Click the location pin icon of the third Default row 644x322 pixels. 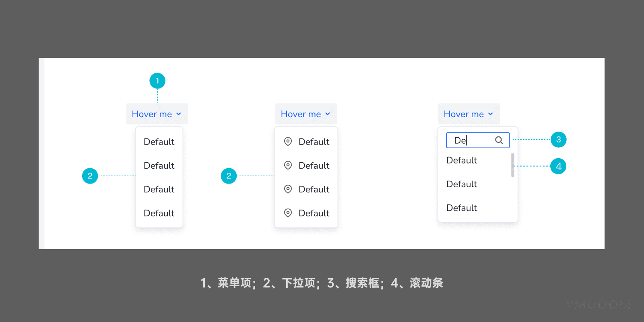[x=288, y=189]
